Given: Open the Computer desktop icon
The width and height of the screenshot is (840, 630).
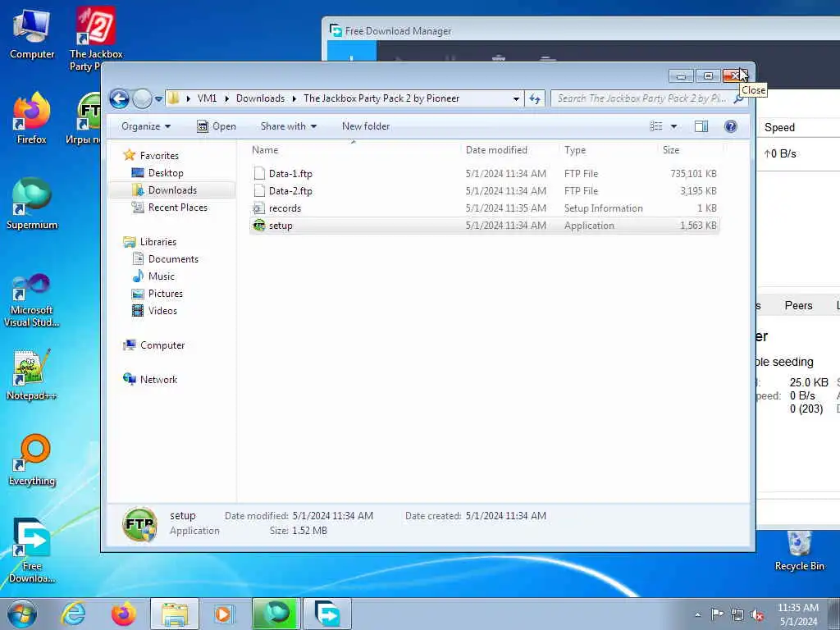Looking at the screenshot, I should [32, 34].
